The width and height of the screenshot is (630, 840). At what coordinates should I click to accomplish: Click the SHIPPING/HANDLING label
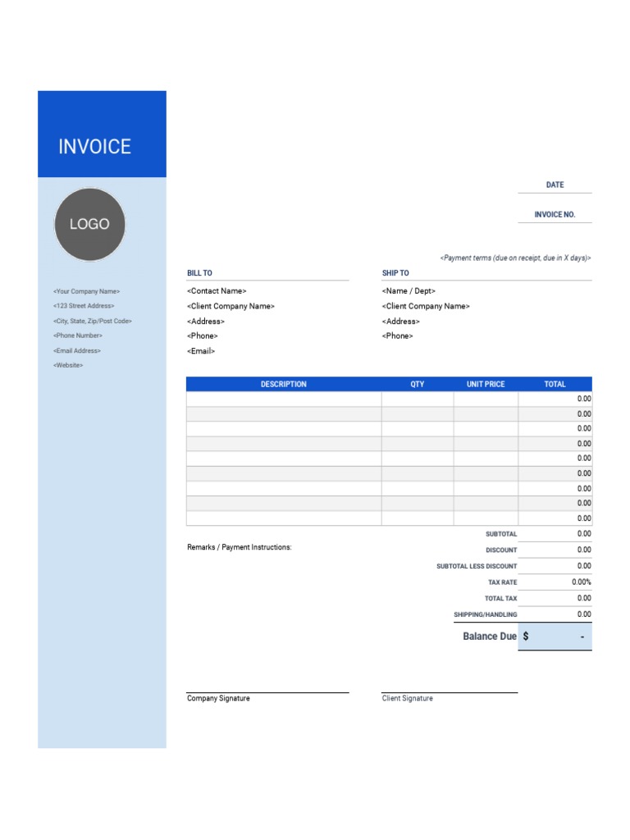485,614
